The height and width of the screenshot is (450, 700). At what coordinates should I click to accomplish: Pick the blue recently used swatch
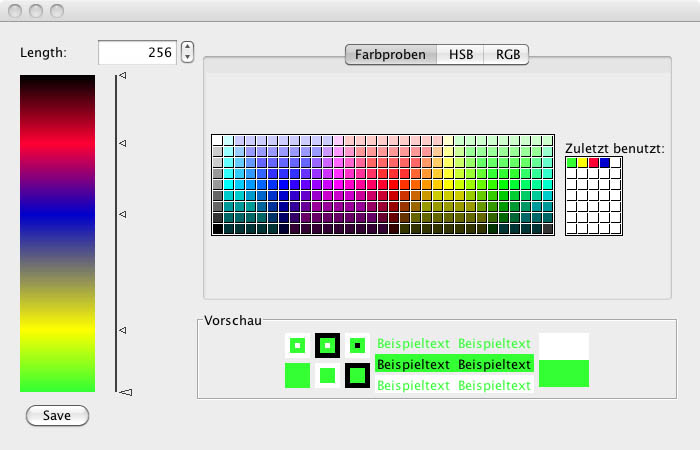click(605, 162)
